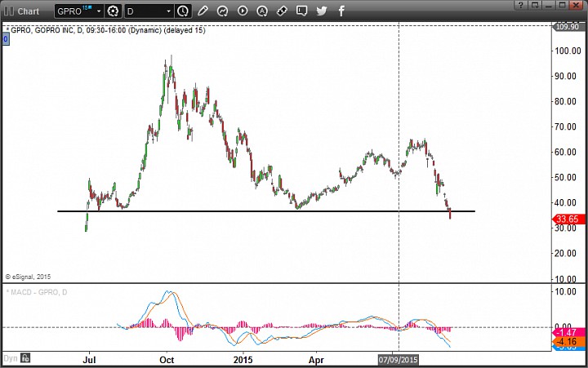This screenshot has height=368, width=588.
Task: Select the pencil drawing tool
Action: coord(203,11)
